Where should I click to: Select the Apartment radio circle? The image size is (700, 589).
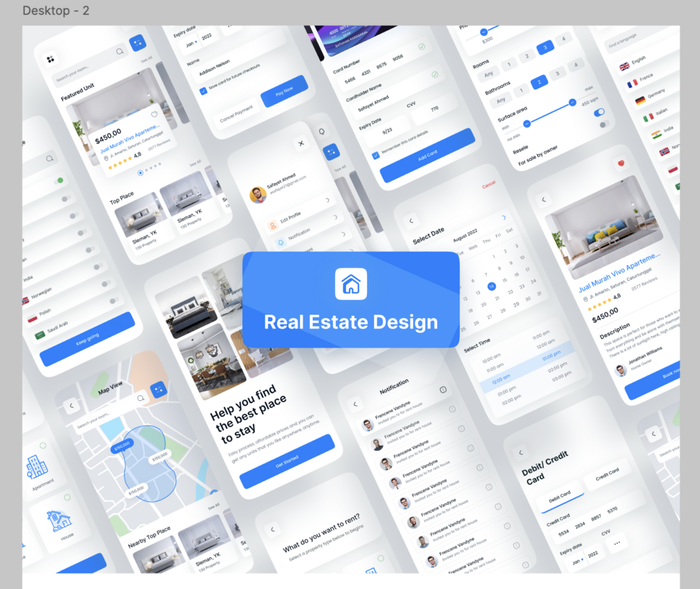point(43,446)
